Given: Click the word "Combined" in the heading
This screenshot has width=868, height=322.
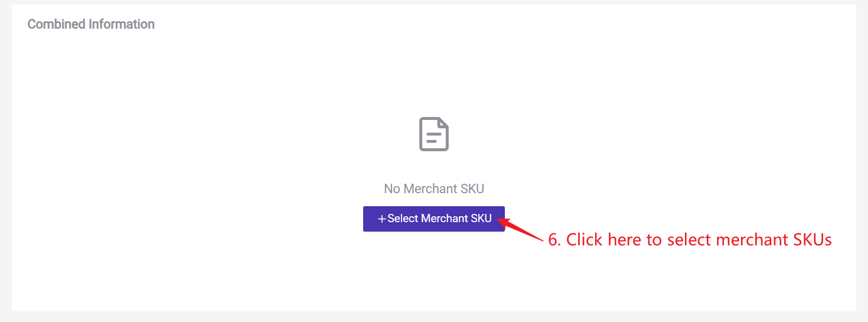Looking at the screenshot, I should pos(56,24).
